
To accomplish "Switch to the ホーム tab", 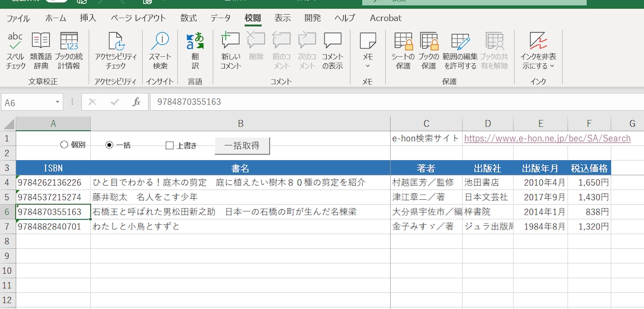I will point(55,18).
